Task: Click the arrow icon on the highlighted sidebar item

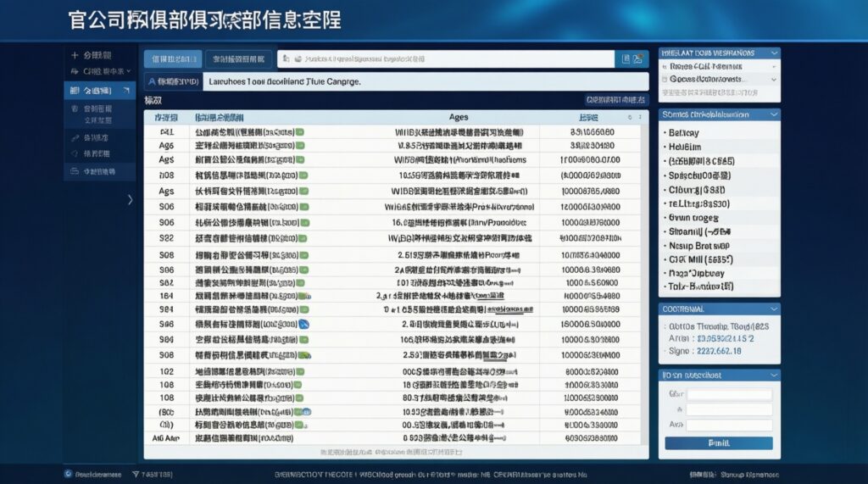Action: 126,90
